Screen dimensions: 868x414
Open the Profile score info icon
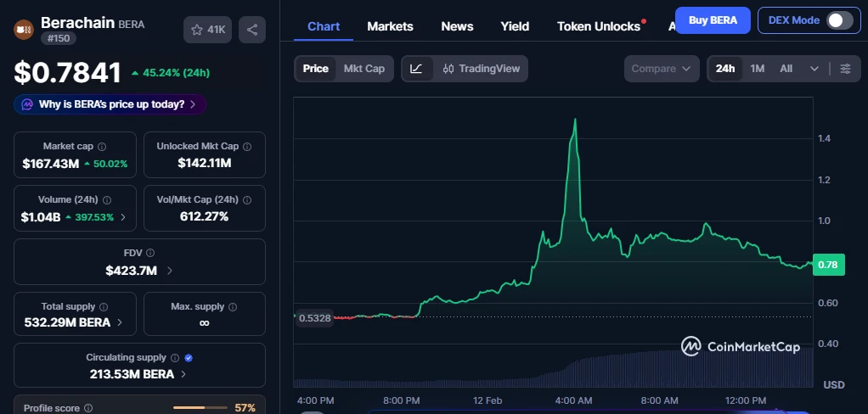point(88,408)
